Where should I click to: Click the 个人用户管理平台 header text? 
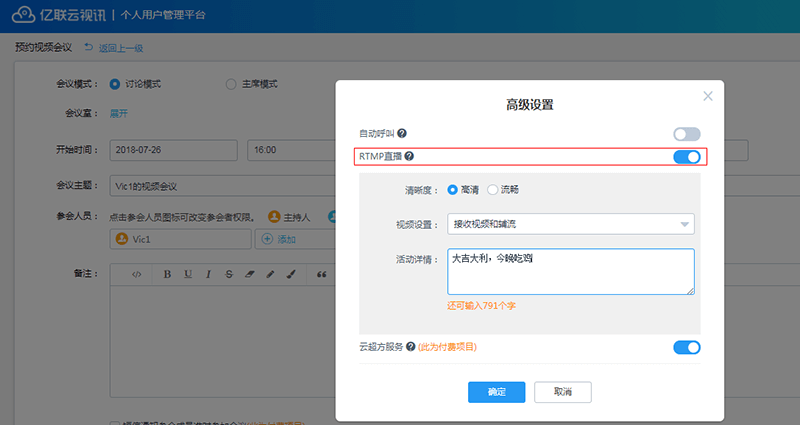point(163,15)
